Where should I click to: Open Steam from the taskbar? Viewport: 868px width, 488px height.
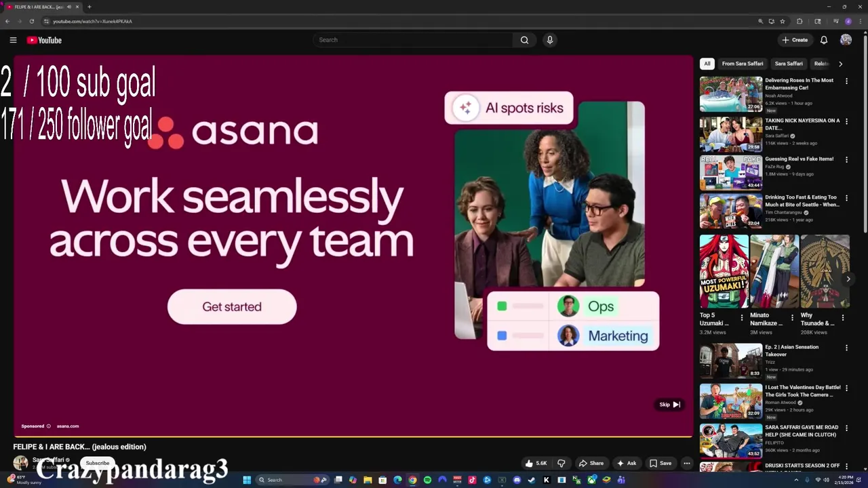tap(532, 480)
